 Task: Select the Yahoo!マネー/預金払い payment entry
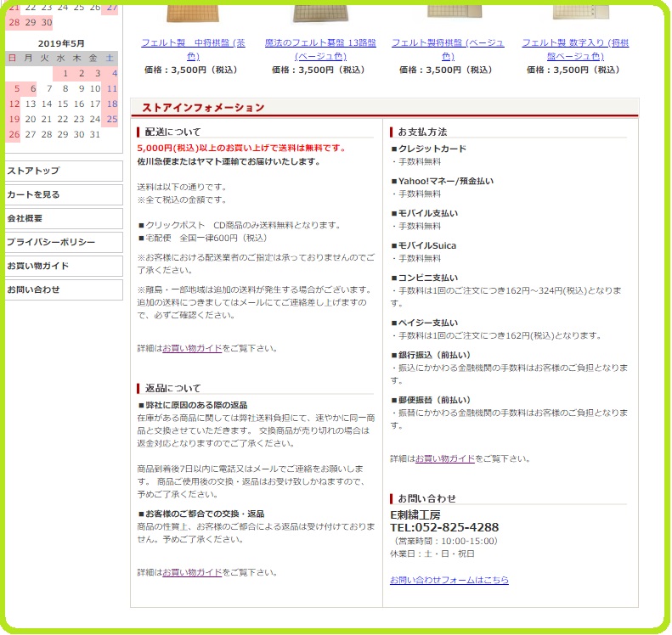pyautogui.click(x=443, y=181)
